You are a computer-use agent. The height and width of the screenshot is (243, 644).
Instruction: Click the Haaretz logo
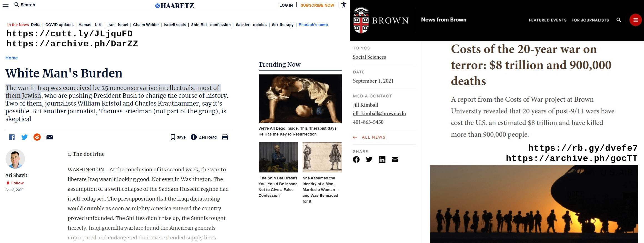click(175, 6)
